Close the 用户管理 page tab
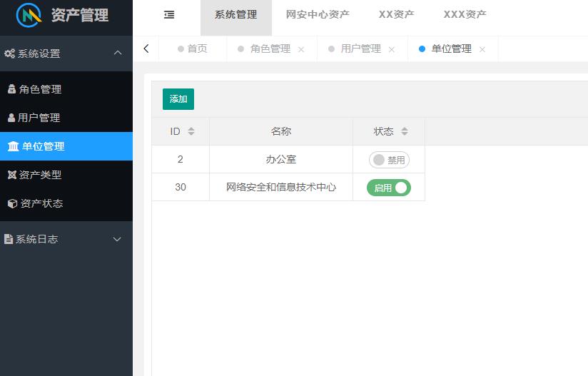The image size is (588, 376). [x=392, y=49]
